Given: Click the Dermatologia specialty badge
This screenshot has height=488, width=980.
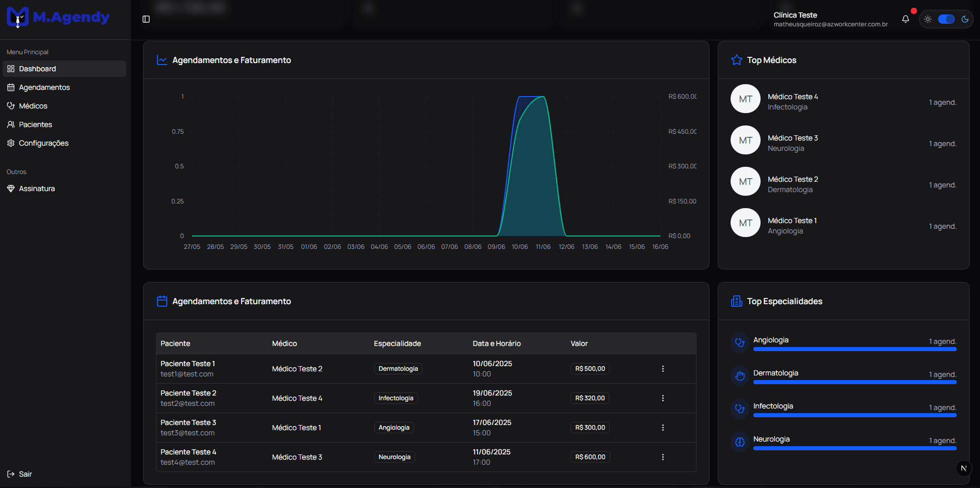Looking at the screenshot, I should click(398, 368).
